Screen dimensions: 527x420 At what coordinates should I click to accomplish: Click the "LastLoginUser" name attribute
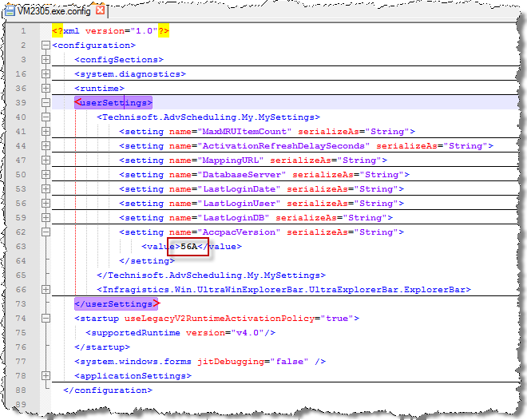click(x=224, y=204)
